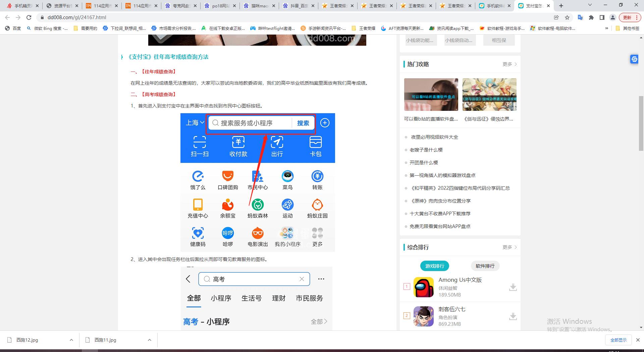Expand options for 西施12.jpg download
Screen dimensions: 644x352
(71, 340)
